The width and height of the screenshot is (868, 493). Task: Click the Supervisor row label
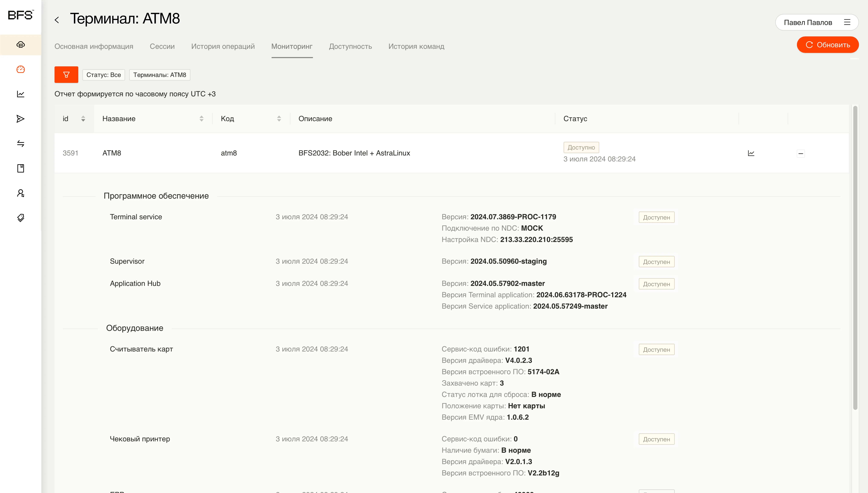(x=127, y=261)
